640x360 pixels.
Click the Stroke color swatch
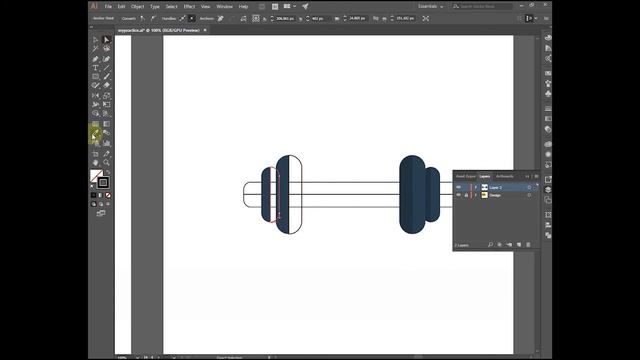[x=103, y=182]
